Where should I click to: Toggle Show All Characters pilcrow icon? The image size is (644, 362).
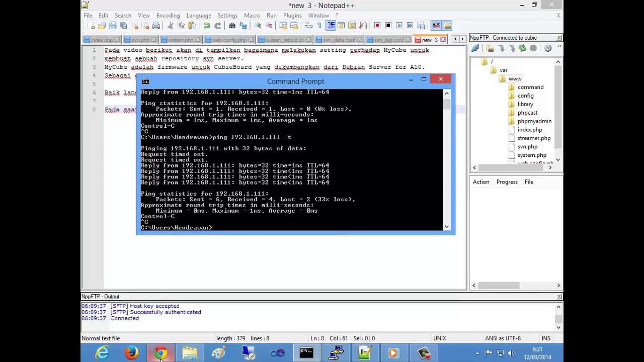319,26
